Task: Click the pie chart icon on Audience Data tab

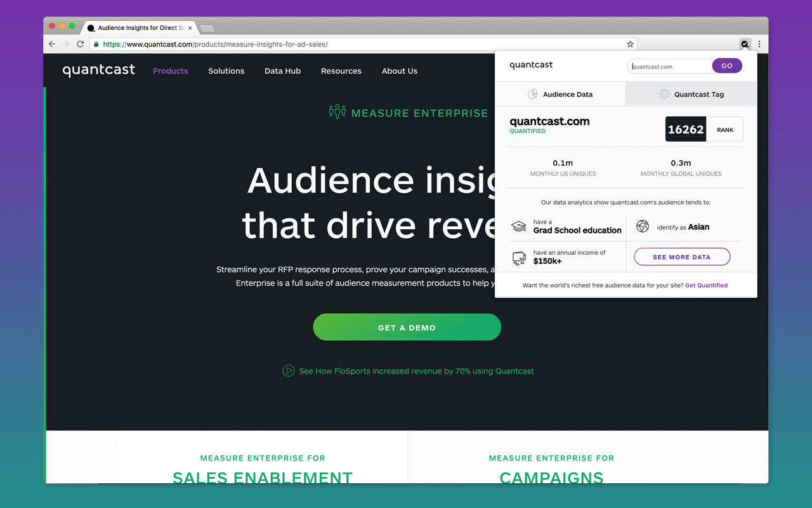Action: click(533, 94)
